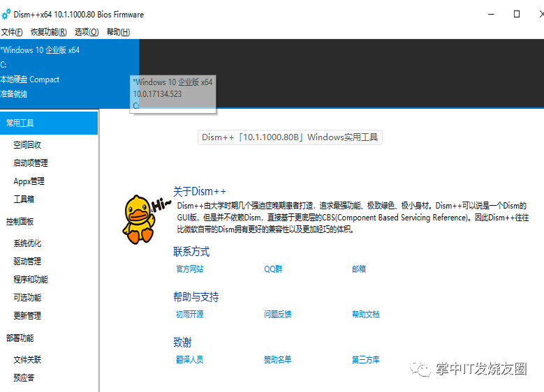Viewport: 544px width, 392px height.
Task: Open 空间回收 in sidebar
Action: click(x=27, y=145)
